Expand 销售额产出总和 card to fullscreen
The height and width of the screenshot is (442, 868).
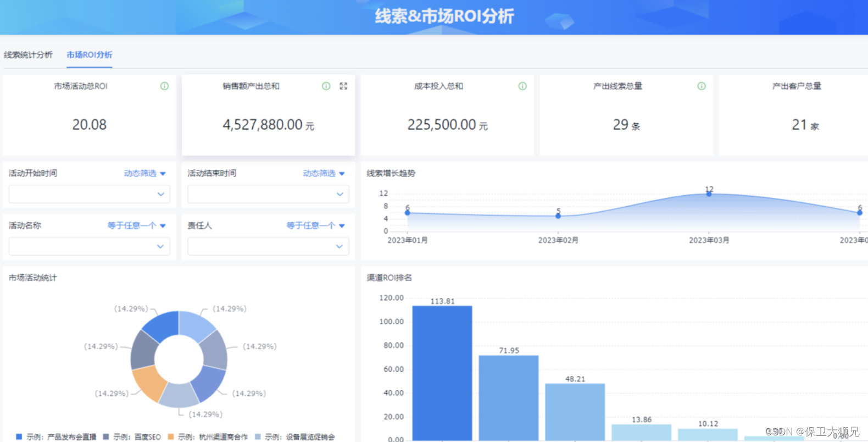[x=343, y=86]
